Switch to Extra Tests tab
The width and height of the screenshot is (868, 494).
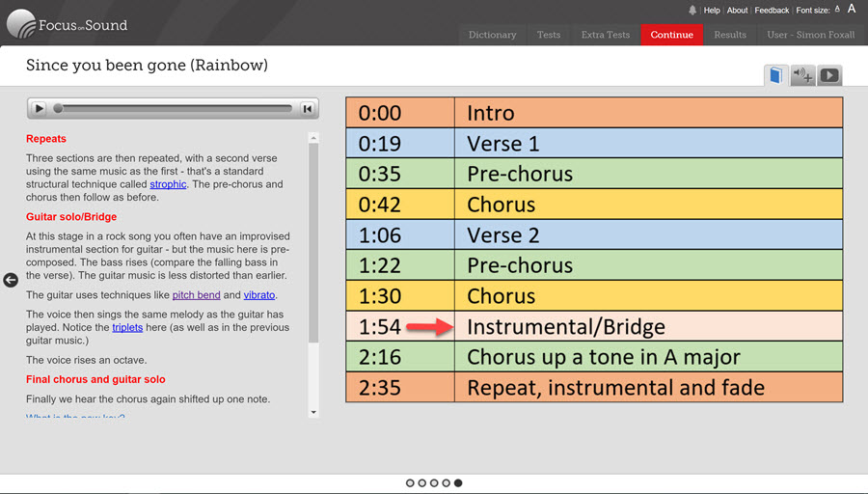pos(606,35)
